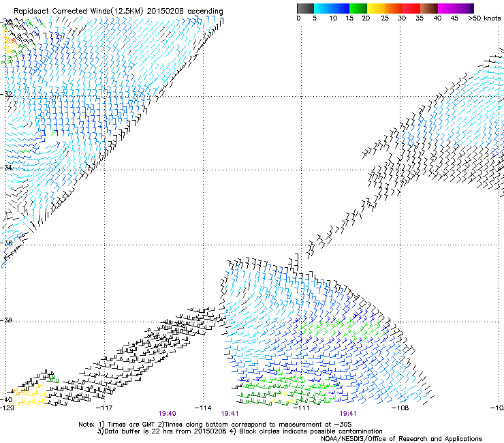Click the '20150208 ascending' date in the title
Viewport: 504px width, 443px height.
185,12
